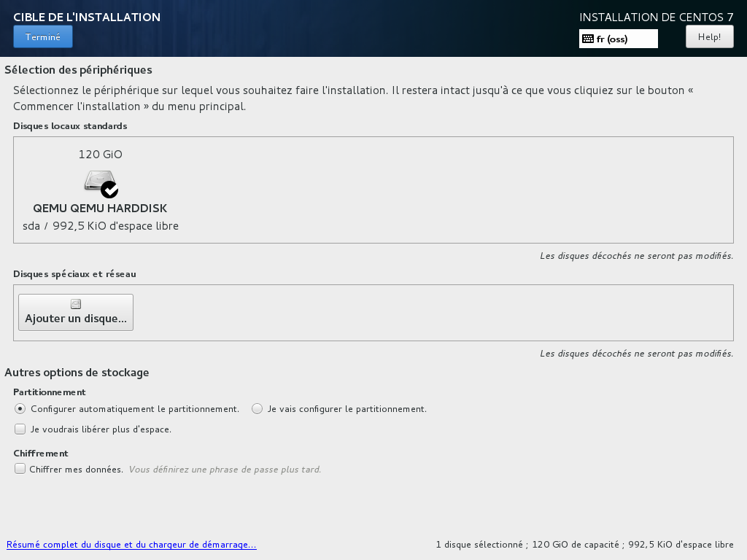Click the Disques locaux standards heading

point(70,126)
